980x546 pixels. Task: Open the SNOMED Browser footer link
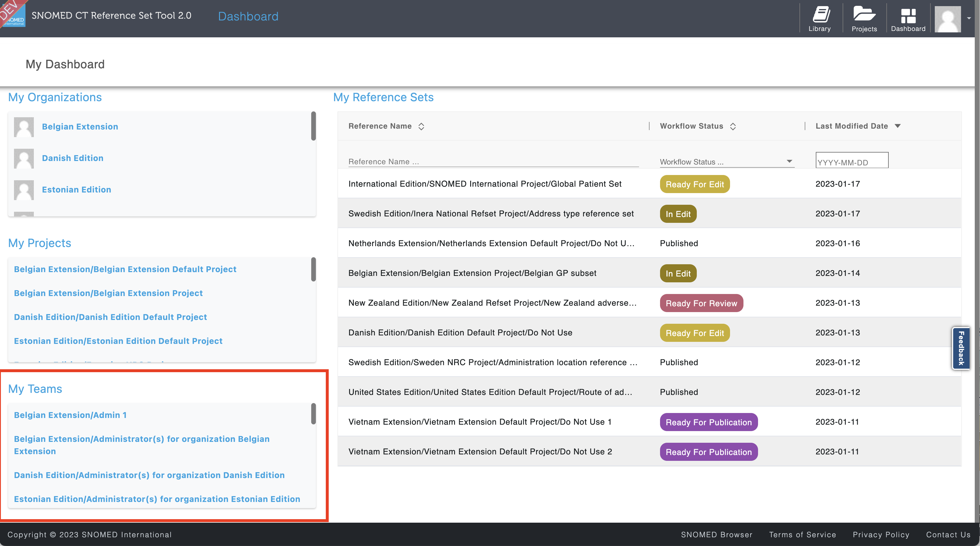(716, 535)
